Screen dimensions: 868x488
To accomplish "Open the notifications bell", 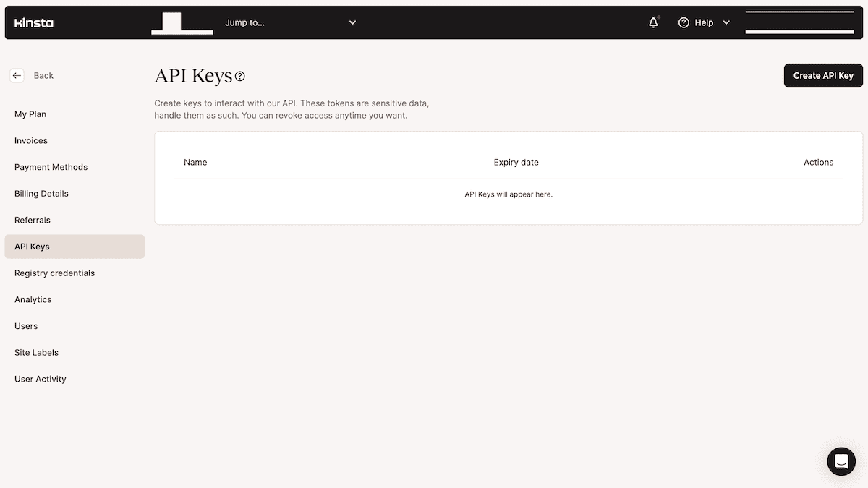I will pyautogui.click(x=653, y=22).
